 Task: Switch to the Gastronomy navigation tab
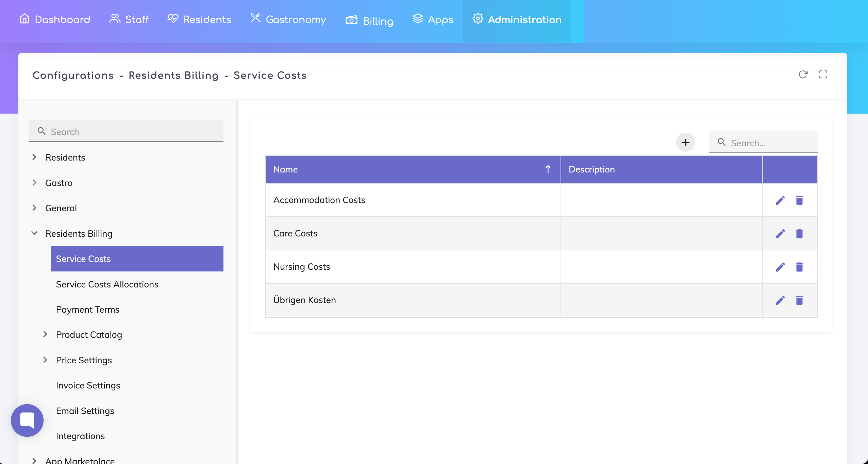(x=288, y=19)
